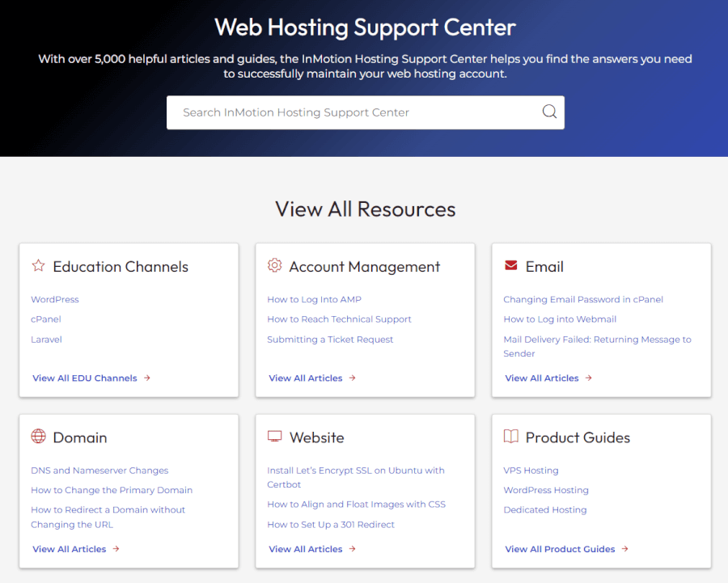Open How to Log into Webmail article
This screenshot has height=583, width=728.
560,319
